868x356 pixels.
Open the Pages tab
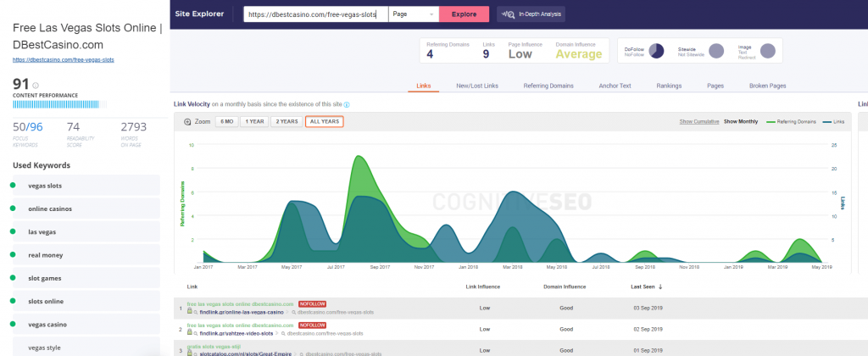[715, 86]
